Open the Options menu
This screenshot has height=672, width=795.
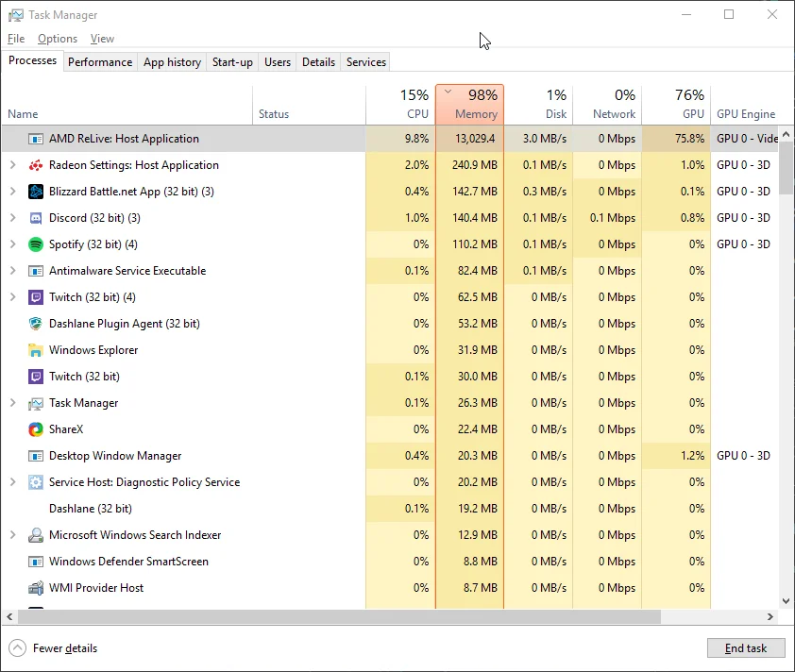pos(58,39)
